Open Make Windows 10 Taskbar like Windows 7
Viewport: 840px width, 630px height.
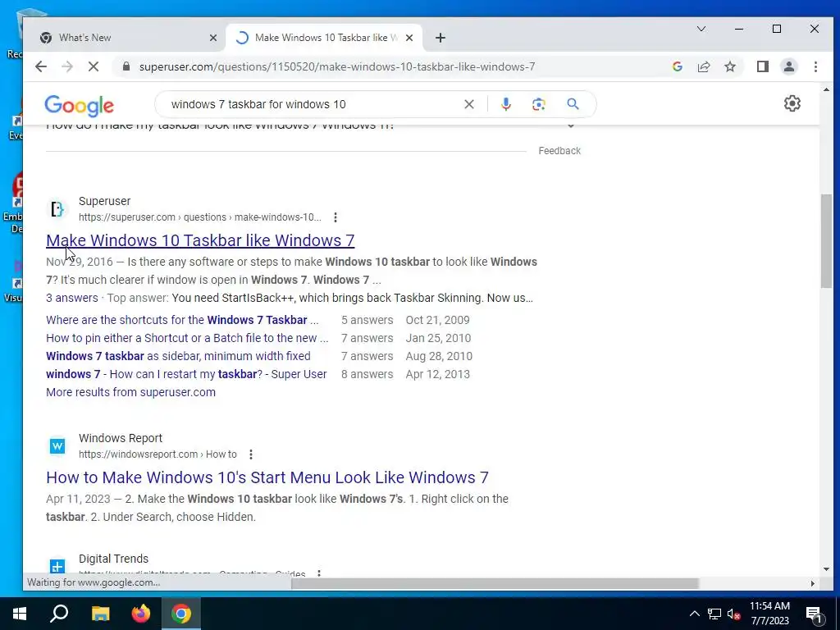pos(200,240)
